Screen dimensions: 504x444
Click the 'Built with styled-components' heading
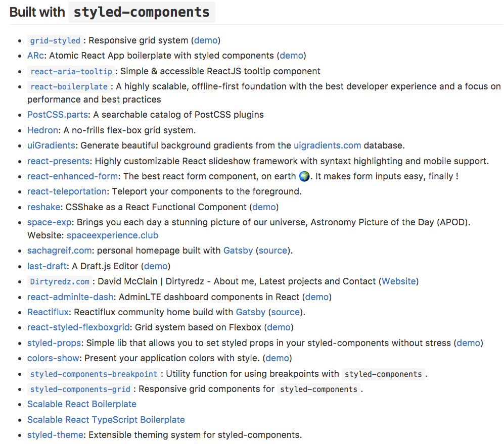click(x=113, y=12)
